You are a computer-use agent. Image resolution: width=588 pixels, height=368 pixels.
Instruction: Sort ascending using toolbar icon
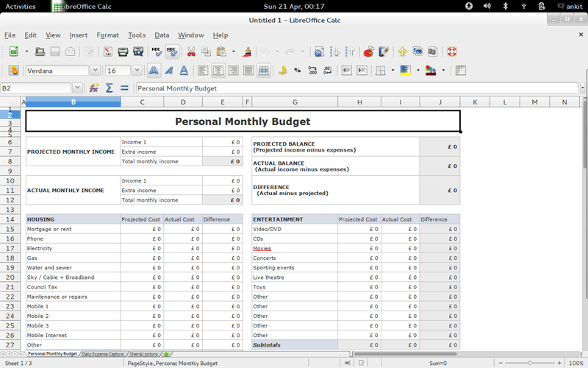335,52
